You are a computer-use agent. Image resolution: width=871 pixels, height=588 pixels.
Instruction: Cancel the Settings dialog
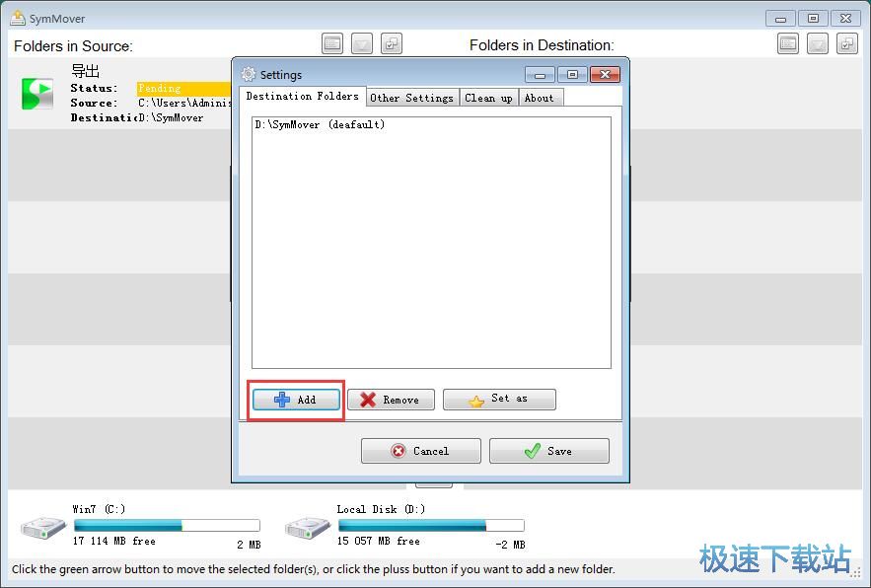point(421,451)
